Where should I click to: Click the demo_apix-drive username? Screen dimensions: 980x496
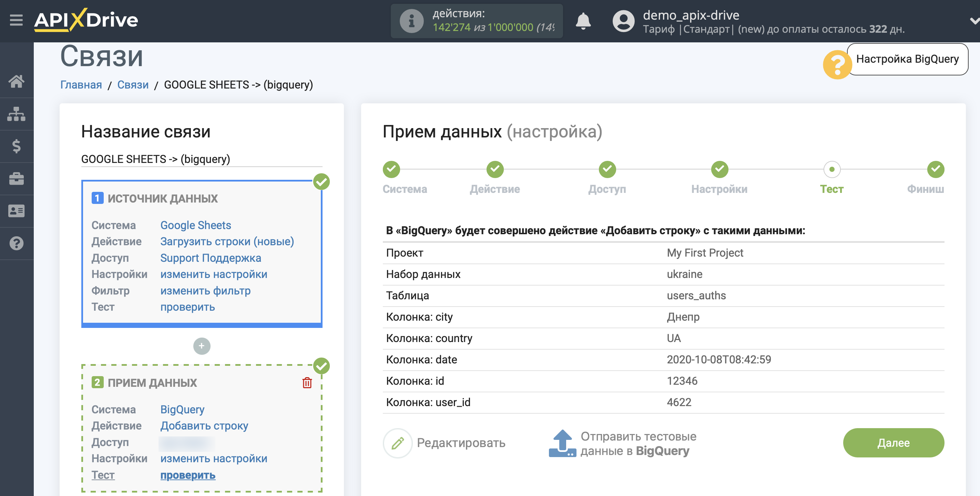click(691, 15)
